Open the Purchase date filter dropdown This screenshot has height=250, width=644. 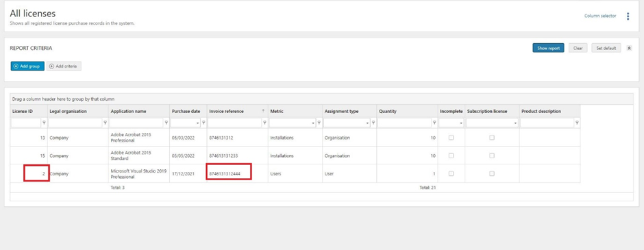(197, 123)
